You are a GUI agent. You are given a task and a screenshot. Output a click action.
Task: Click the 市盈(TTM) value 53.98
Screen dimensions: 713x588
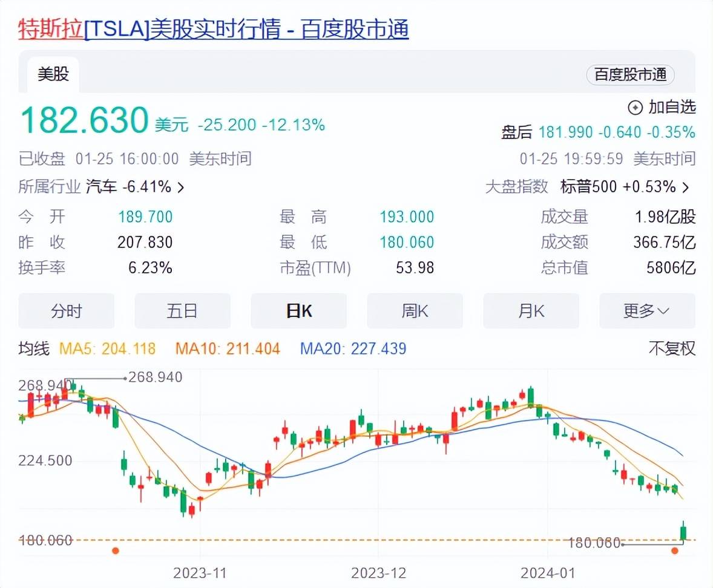(415, 268)
